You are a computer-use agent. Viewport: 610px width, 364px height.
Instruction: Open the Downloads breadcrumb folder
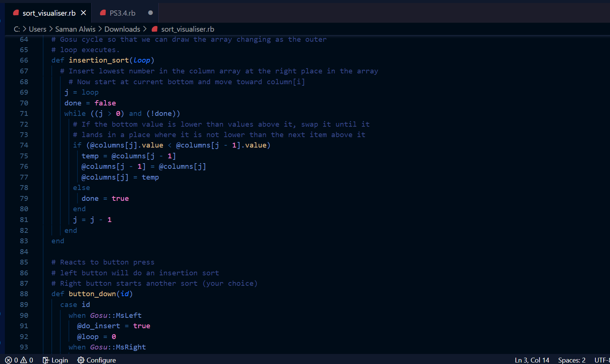tap(122, 29)
